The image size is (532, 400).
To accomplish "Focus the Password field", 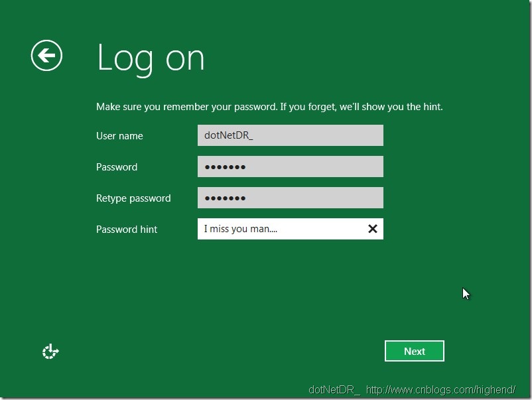I will coord(291,167).
